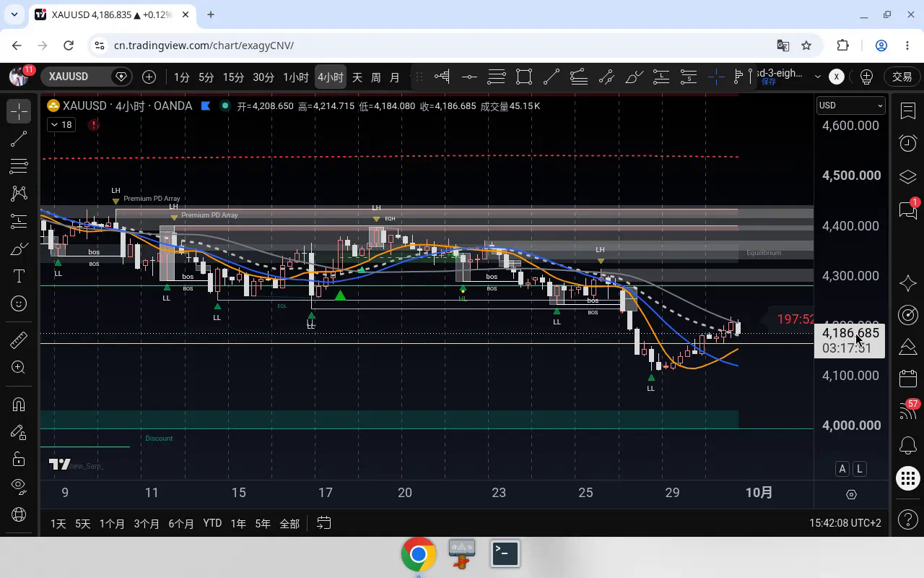Click the red indicator error warning icon
924x578 pixels.
click(94, 125)
